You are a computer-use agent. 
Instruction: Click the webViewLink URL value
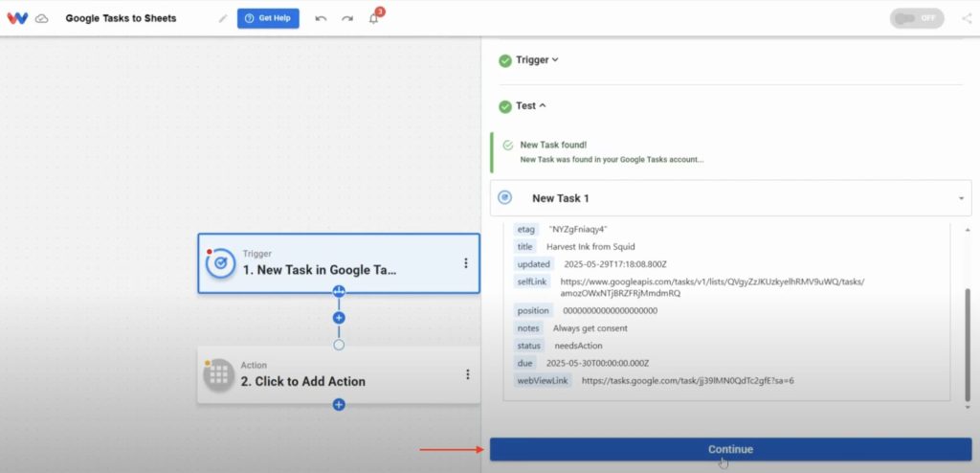[x=687, y=380]
